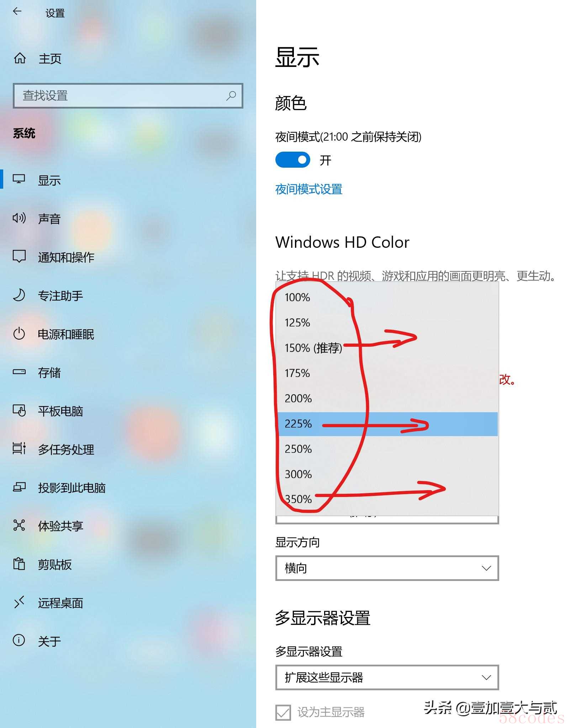Select 100% in the scale list
The image size is (570, 728).
387,297
